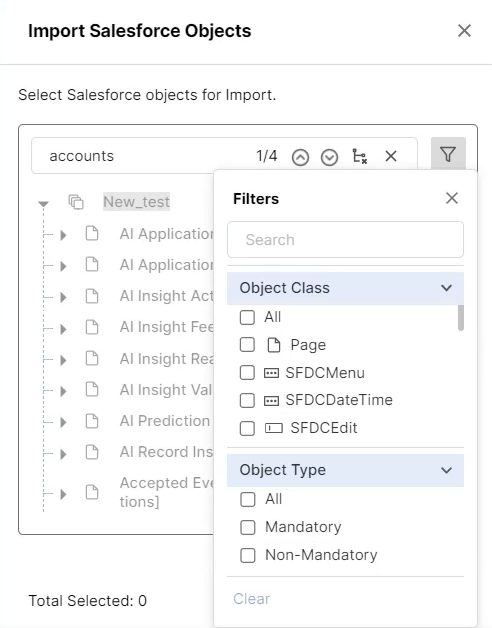Focus the Filters Search field

345,240
